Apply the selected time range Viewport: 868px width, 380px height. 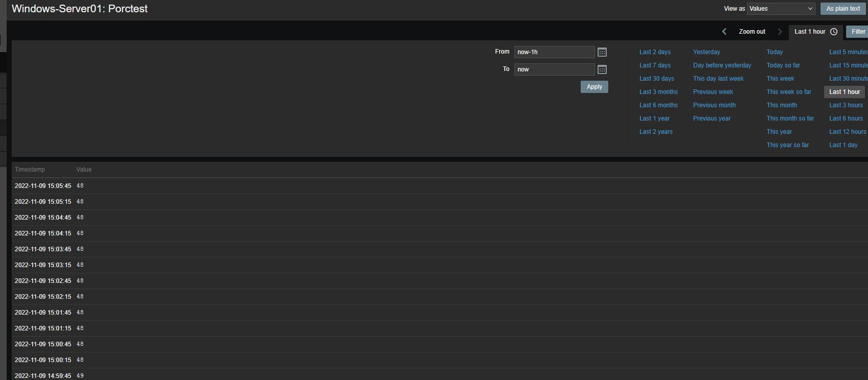[594, 87]
